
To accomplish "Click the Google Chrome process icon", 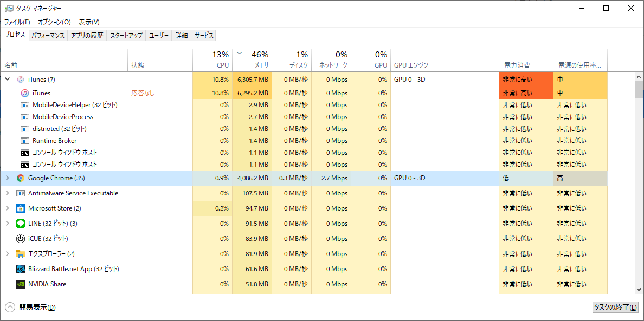I will tap(21, 178).
